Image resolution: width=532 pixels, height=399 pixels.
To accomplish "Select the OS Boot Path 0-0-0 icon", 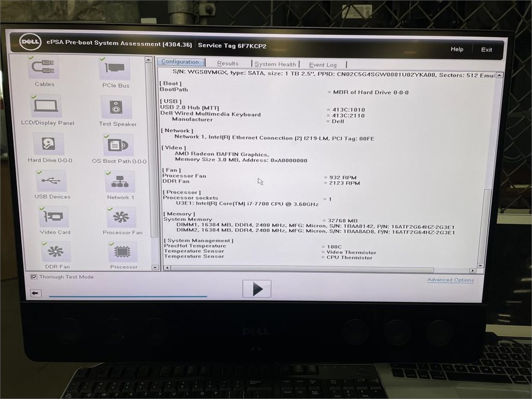I will point(118,145).
